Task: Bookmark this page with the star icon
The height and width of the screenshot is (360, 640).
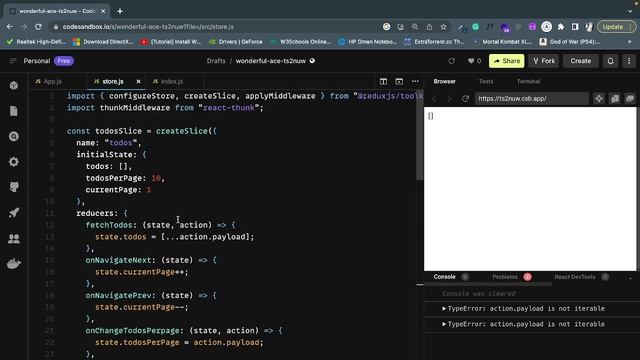Action: pyautogui.click(x=443, y=27)
